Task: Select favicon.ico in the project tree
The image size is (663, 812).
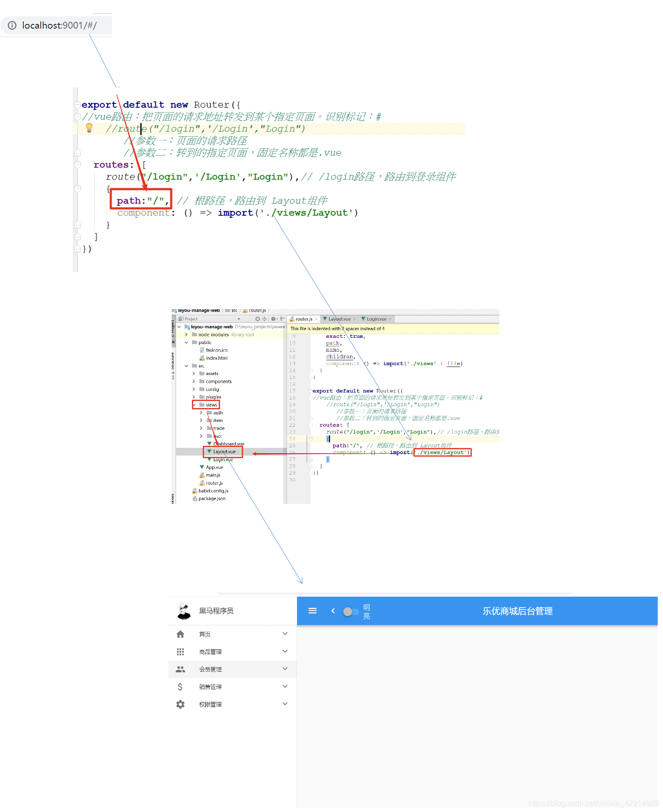Action: [x=213, y=350]
